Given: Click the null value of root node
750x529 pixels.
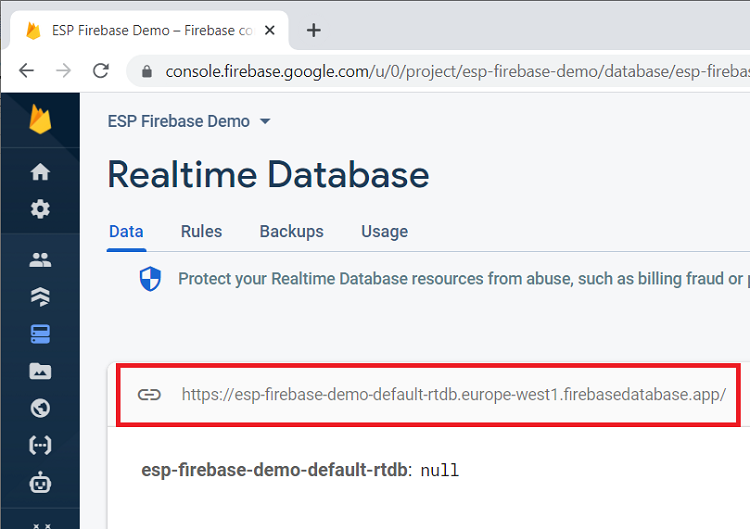Looking at the screenshot, I should pos(440,471).
